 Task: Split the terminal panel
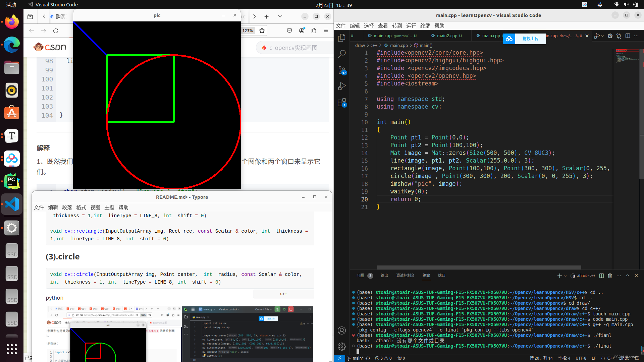[601, 276]
